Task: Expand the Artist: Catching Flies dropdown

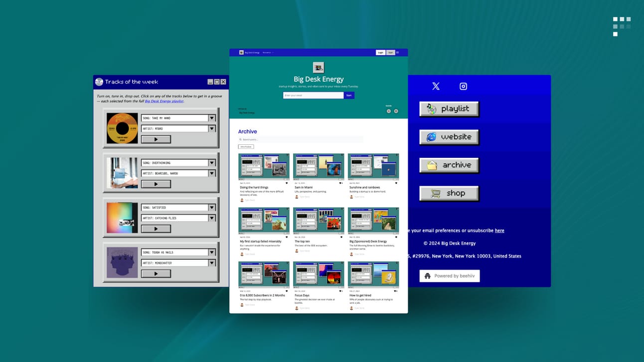Action: (211, 218)
